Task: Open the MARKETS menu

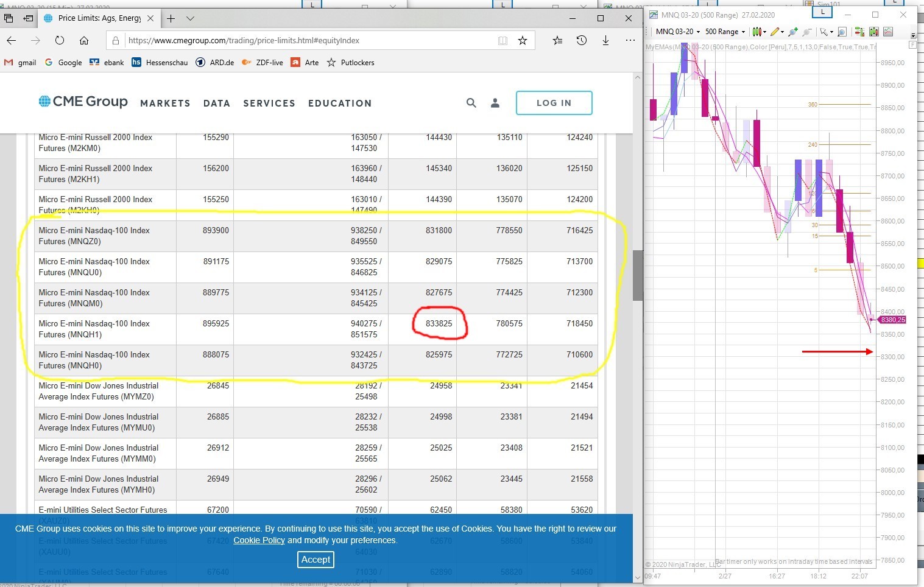Action: point(165,104)
